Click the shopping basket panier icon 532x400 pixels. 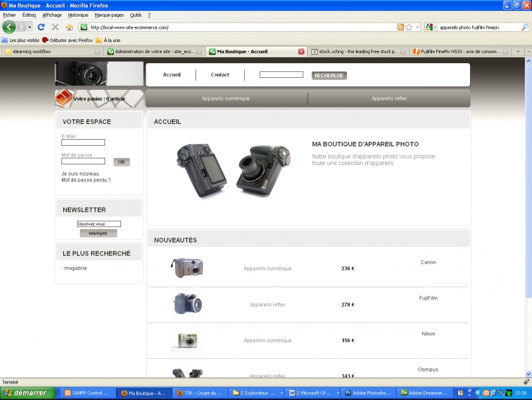point(64,97)
